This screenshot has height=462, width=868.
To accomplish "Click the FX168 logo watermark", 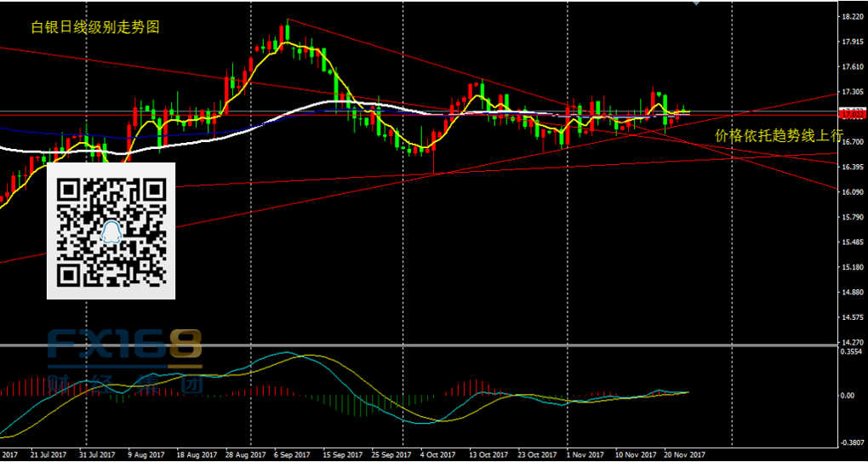I will tap(124, 346).
